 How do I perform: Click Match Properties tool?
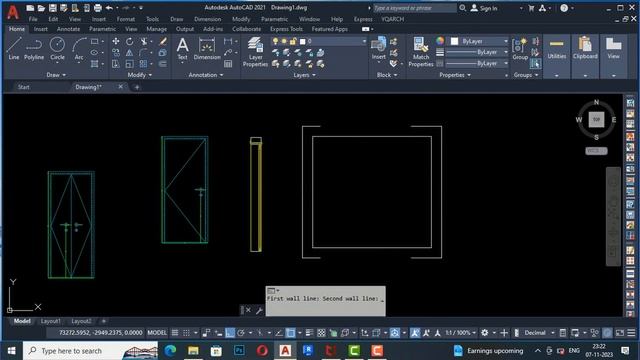[x=421, y=52]
